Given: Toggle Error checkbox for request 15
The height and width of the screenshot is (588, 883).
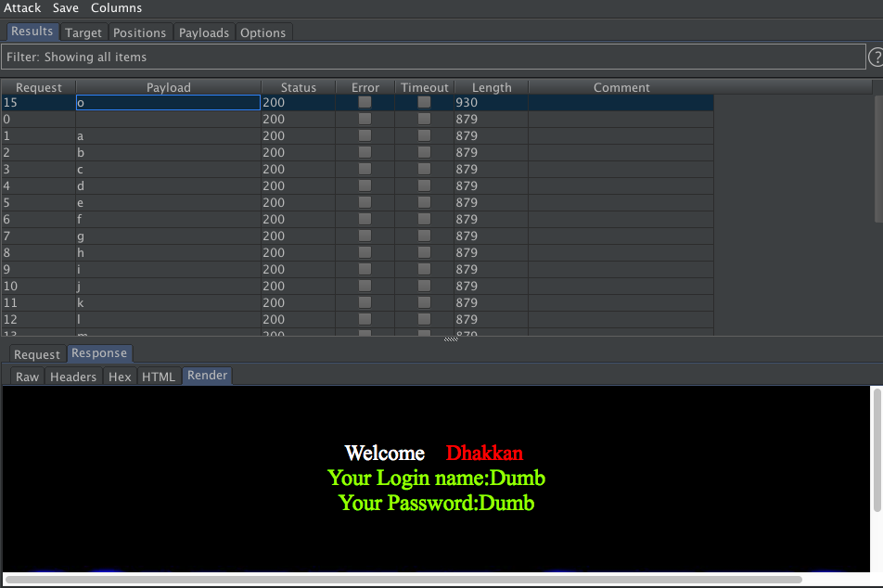Looking at the screenshot, I should coord(365,102).
